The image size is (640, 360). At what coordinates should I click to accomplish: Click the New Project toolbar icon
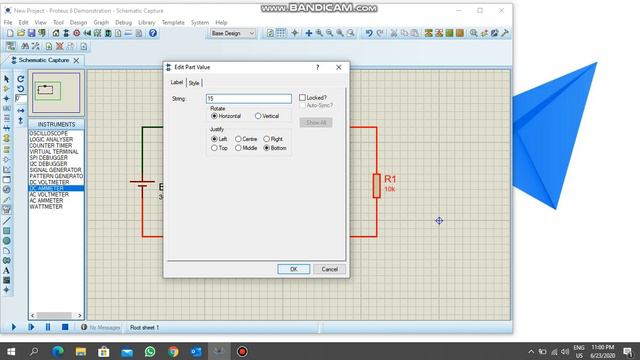pos(10,33)
